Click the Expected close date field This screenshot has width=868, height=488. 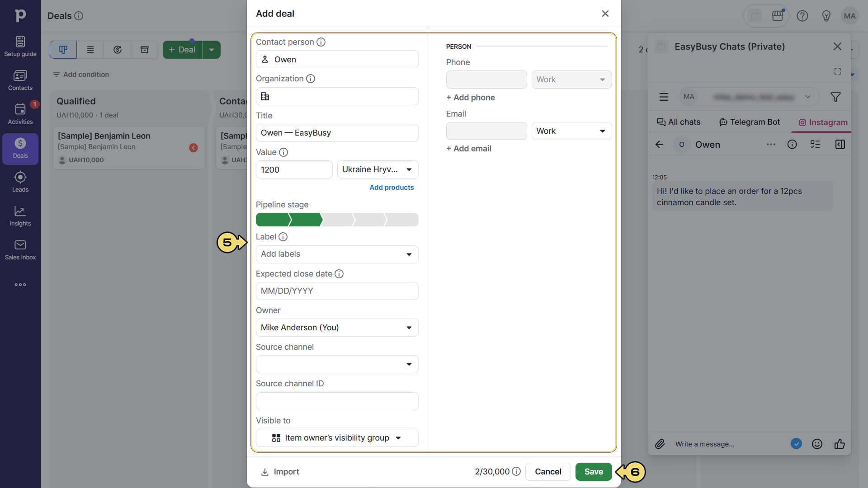(337, 291)
